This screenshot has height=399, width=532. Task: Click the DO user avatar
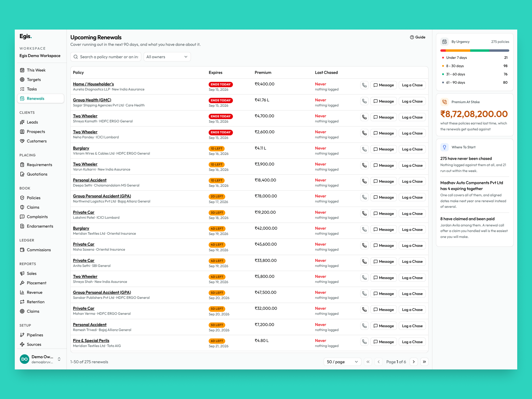[x=25, y=359]
